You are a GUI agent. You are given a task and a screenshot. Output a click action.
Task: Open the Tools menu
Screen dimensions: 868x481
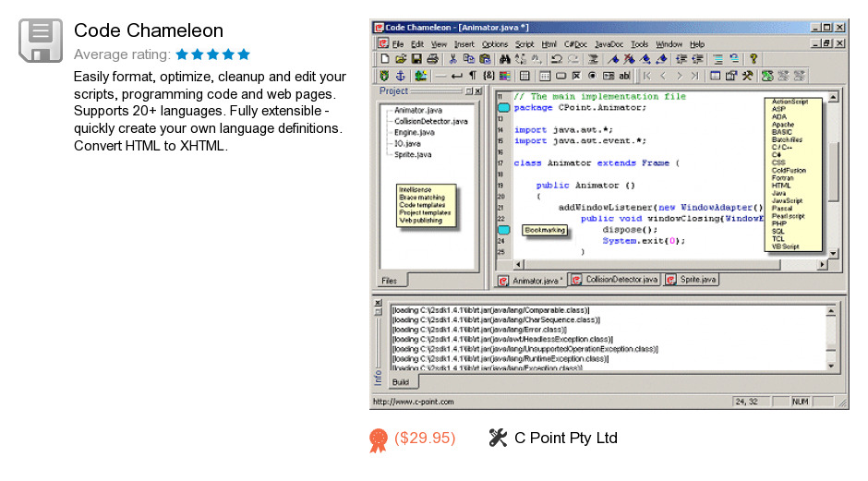tap(639, 43)
